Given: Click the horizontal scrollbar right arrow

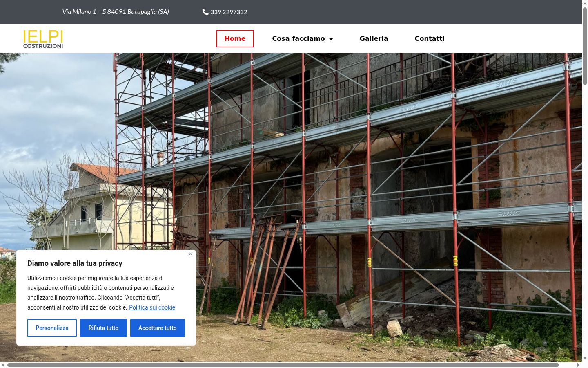Looking at the screenshot, I should point(578,365).
